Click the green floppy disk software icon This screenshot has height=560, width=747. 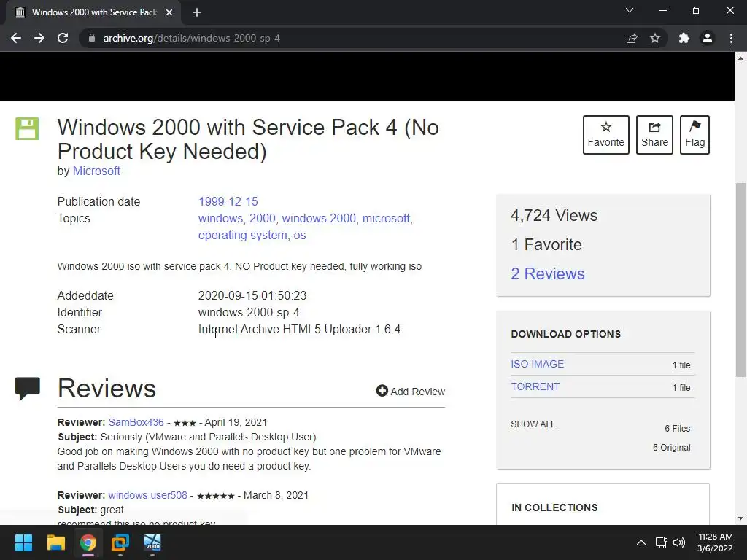point(27,128)
